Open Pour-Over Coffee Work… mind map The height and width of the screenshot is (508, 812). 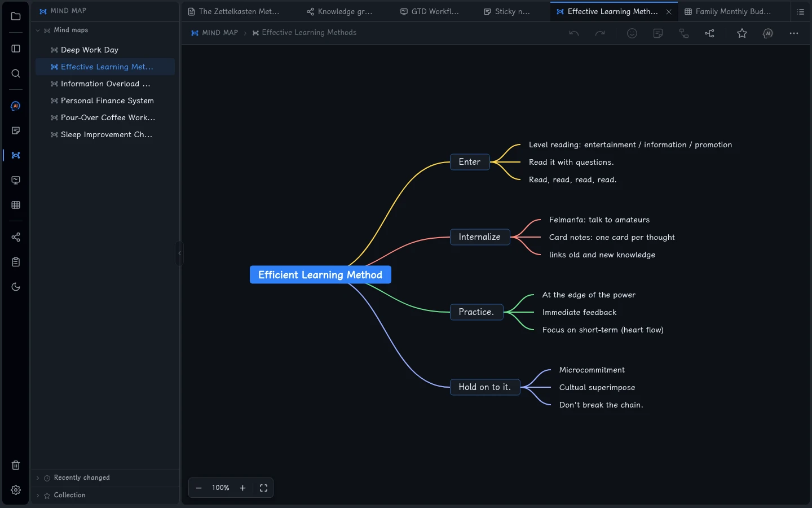point(105,117)
